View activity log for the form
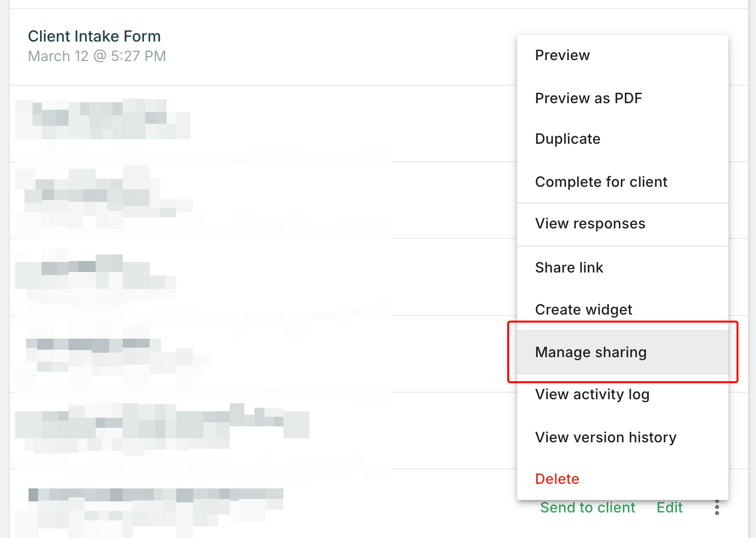 (592, 394)
